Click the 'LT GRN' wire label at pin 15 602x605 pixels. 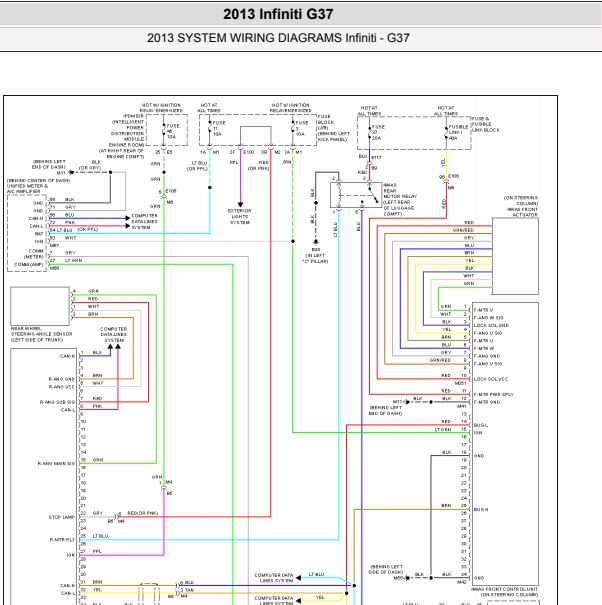[443, 429]
